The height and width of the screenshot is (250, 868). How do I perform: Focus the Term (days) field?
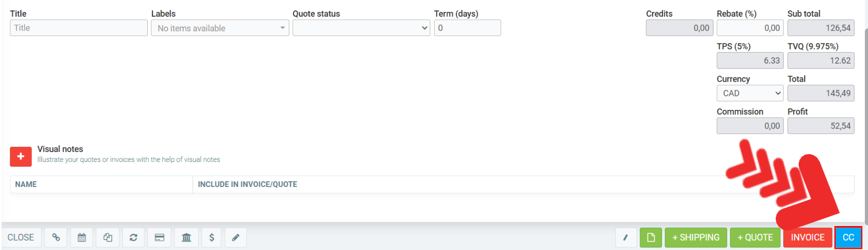tap(467, 28)
